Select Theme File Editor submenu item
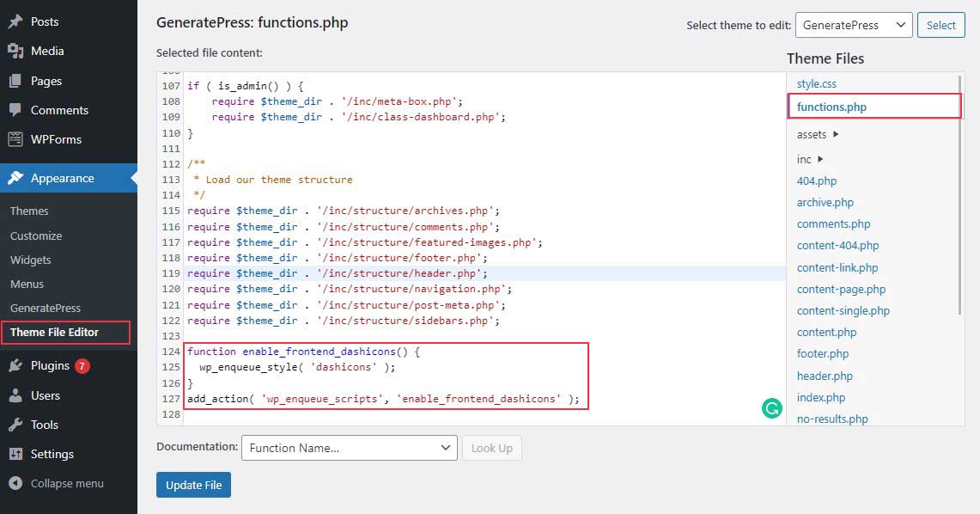 tap(54, 332)
